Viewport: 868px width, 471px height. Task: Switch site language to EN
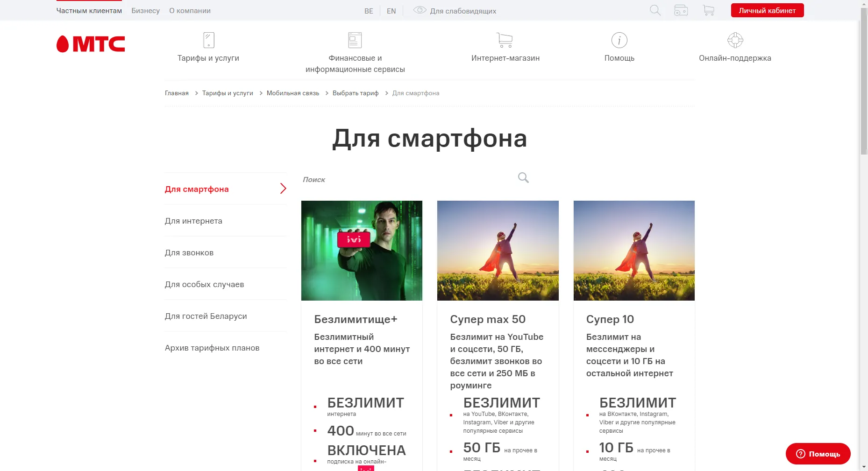pyautogui.click(x=391, y=11)
